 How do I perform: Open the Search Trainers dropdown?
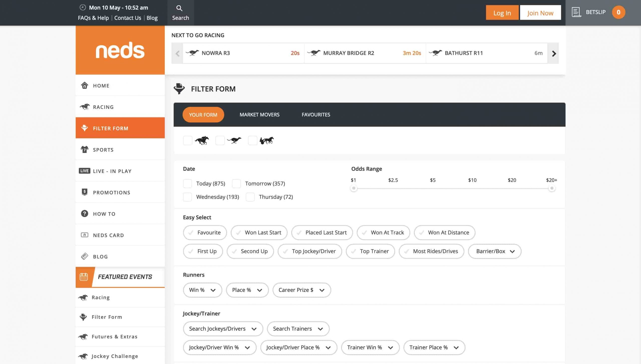point(298,329)
